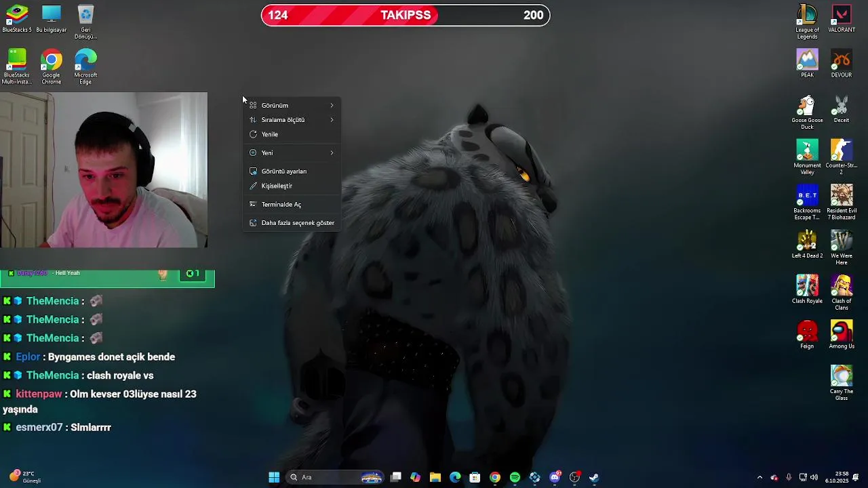Click chat message "clash royale vs"
Viewport: 868px width, 488px height.
120,375
